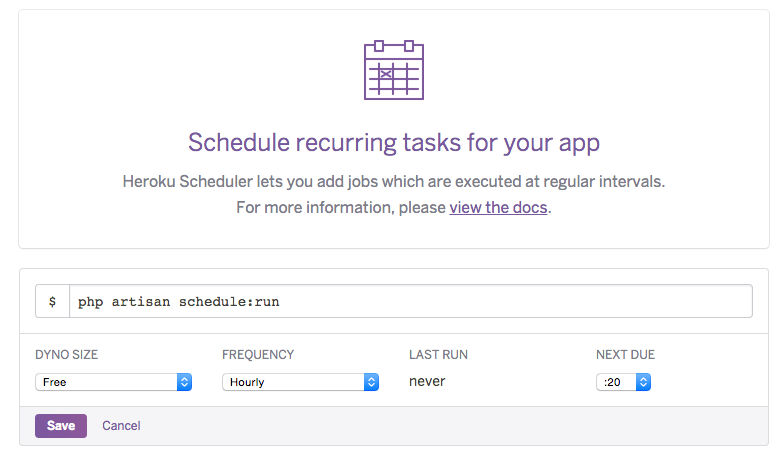Open the view the docs link

tap(498, 207)
